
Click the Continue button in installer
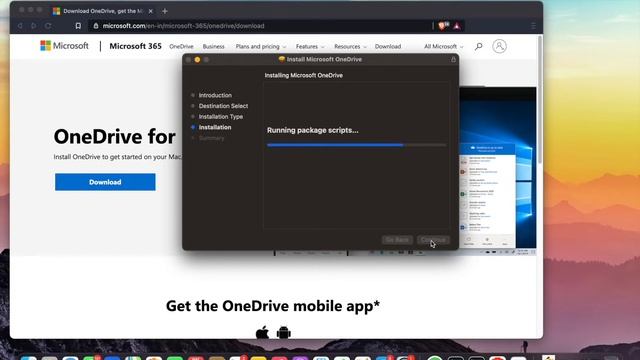click(x=433, y=240)
